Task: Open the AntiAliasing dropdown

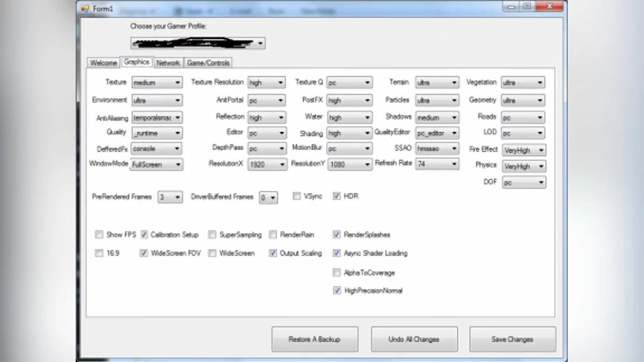Action: [157, 117]
